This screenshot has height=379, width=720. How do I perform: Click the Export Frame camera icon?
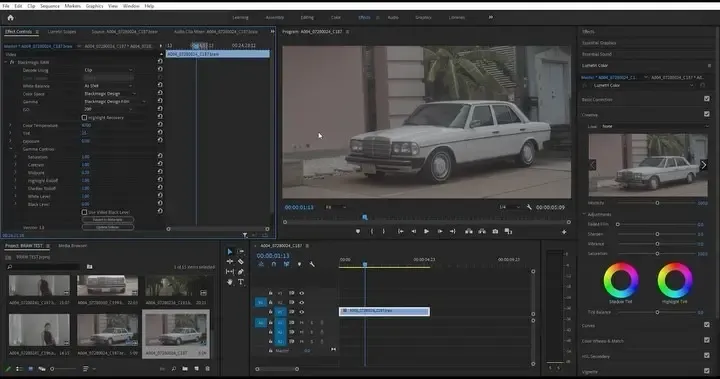coord(495,232)
